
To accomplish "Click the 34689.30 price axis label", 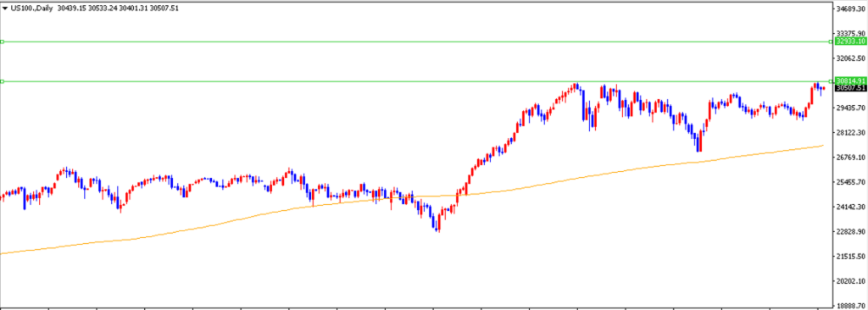I will point(851,9).
